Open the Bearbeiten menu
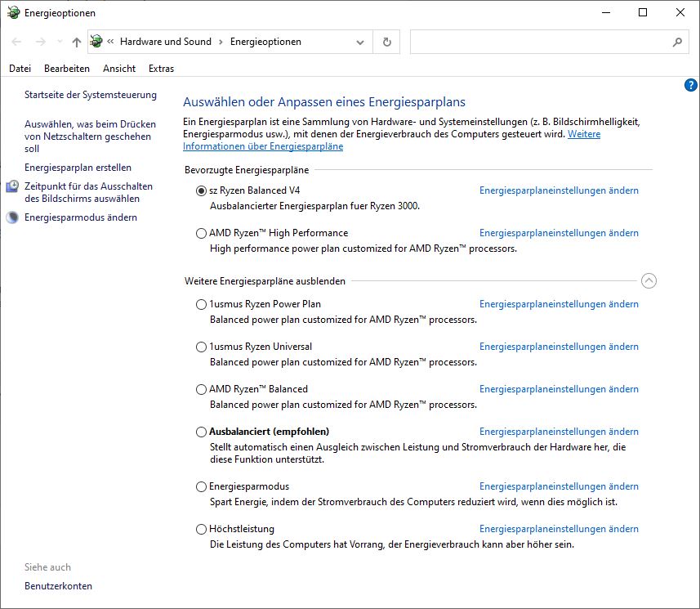 tap(67, 69)
